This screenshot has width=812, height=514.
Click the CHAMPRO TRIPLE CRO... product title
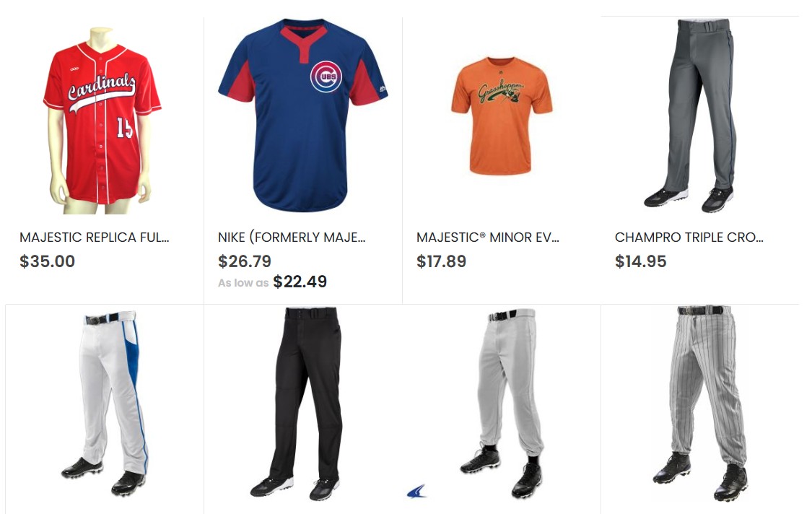689,238
